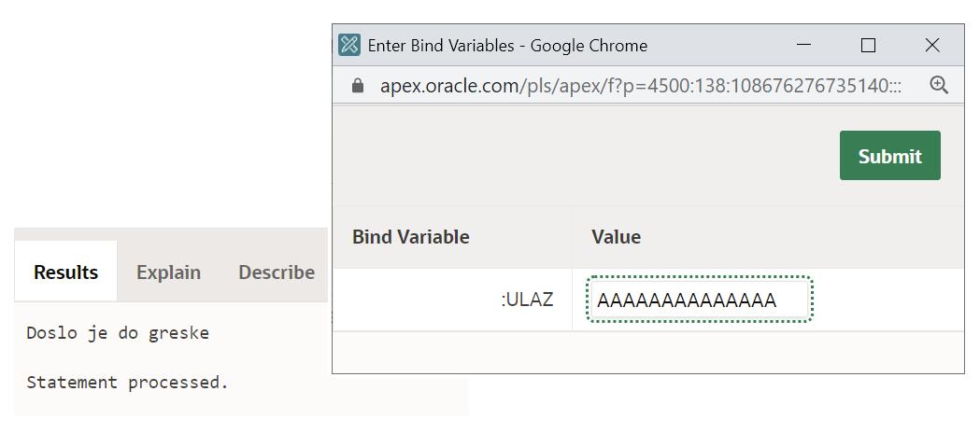Image resolution: width=980 pixels, height=433 pixels.
Task: Click the Value column header
Action: [616, 237]
